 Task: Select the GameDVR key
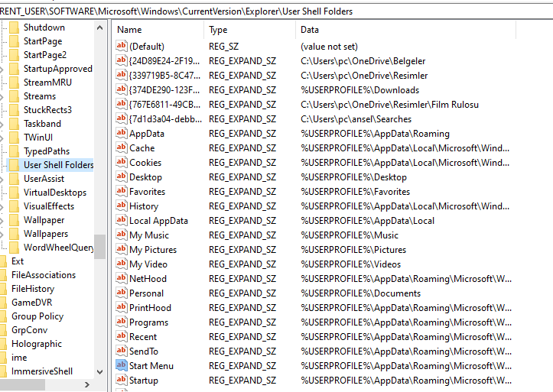(x=31, y=302)
